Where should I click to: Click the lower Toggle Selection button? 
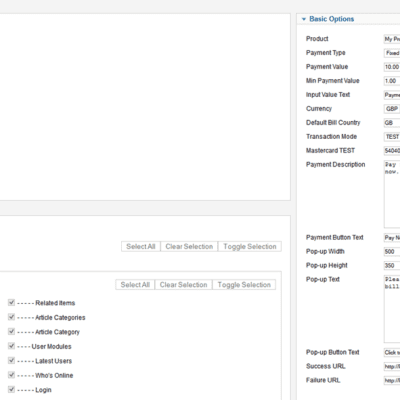point(244,285)
